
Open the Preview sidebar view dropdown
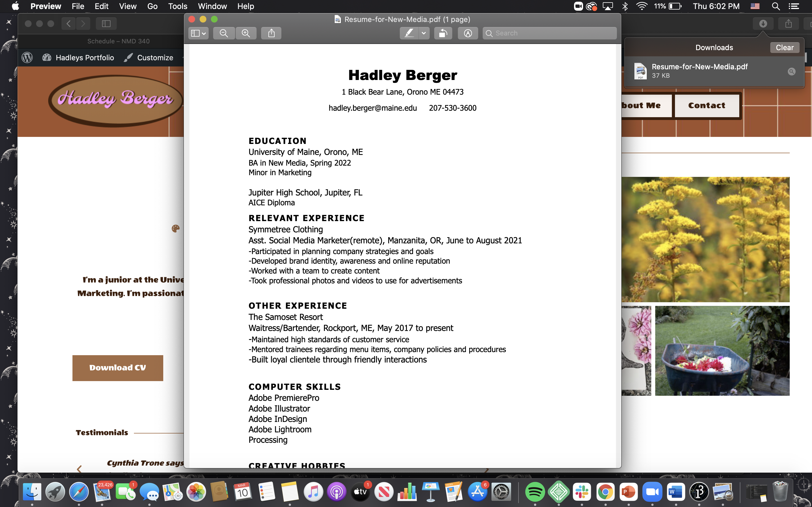coord(198,33)
